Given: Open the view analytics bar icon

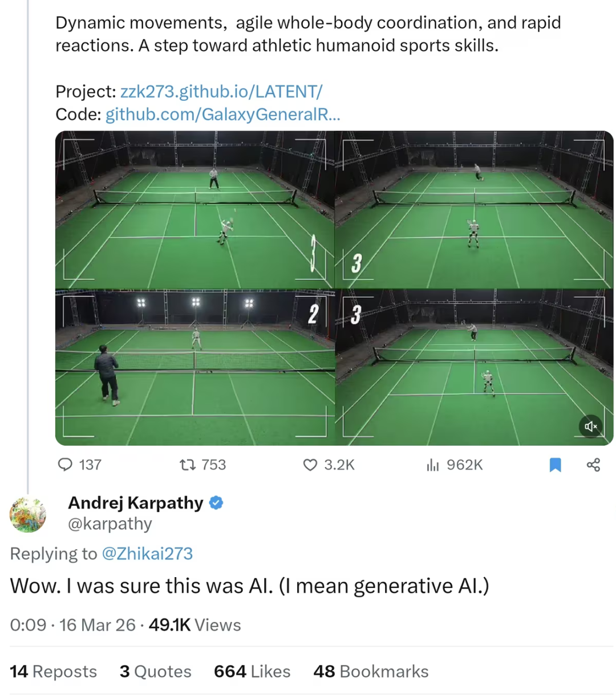Looking at the screenshot, I should [x=433, y=465].
